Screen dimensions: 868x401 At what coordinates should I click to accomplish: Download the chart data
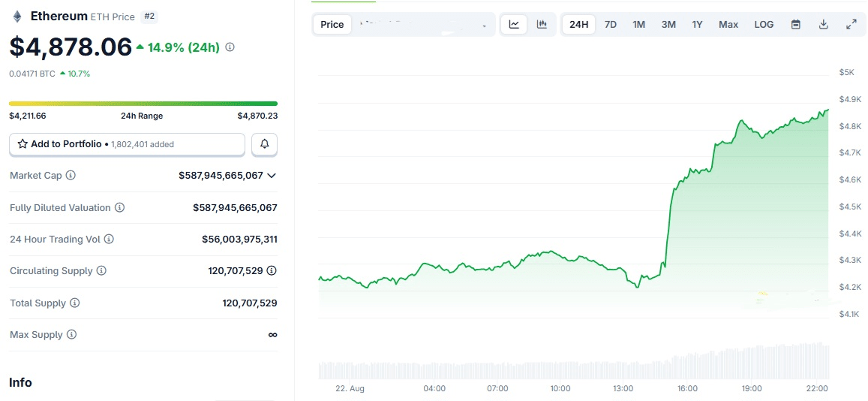823,24
